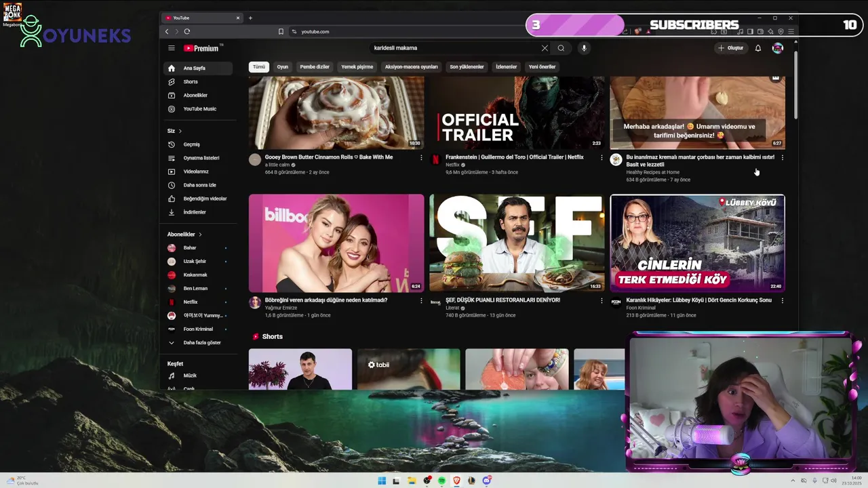
Task: Click the bookmark icon beside address bar
Action: [x=281, y=32]
